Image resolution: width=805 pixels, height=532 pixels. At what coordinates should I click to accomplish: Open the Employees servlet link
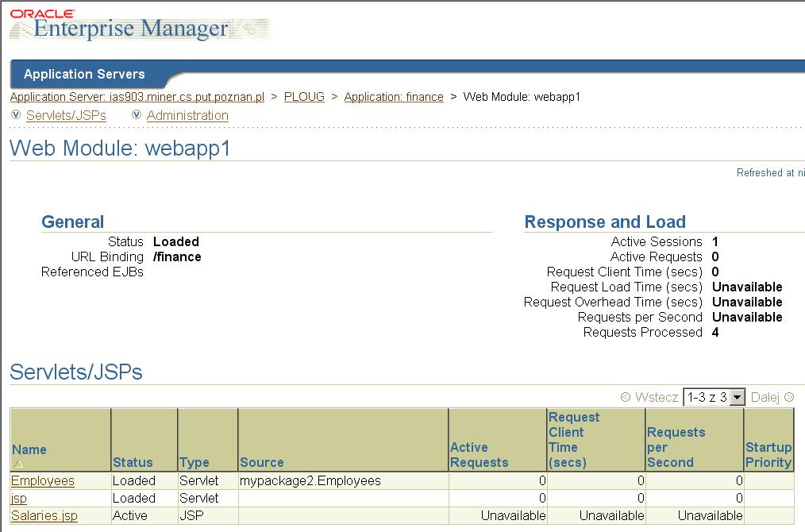pos(43,480)
